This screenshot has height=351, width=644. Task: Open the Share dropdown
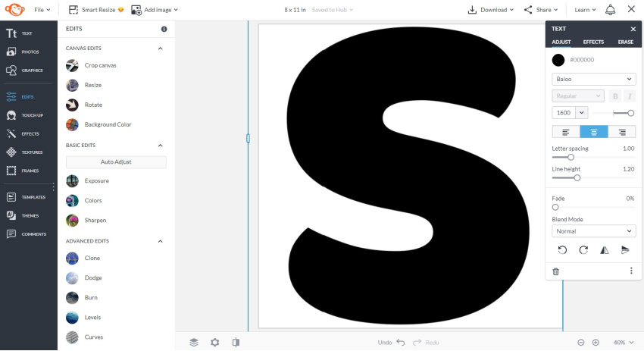[x=541, y=9]
